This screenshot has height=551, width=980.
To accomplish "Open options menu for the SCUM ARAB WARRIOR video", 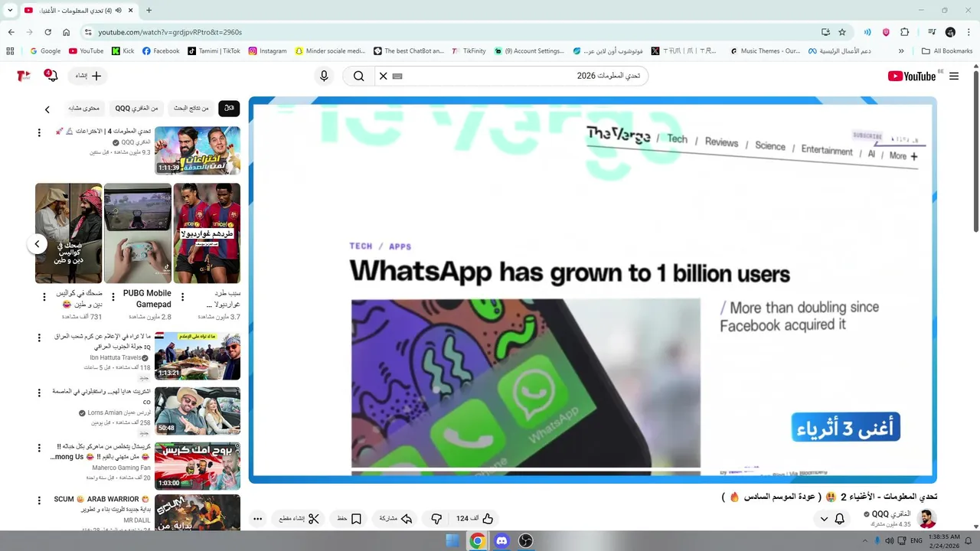I will [x=39, y=500].
